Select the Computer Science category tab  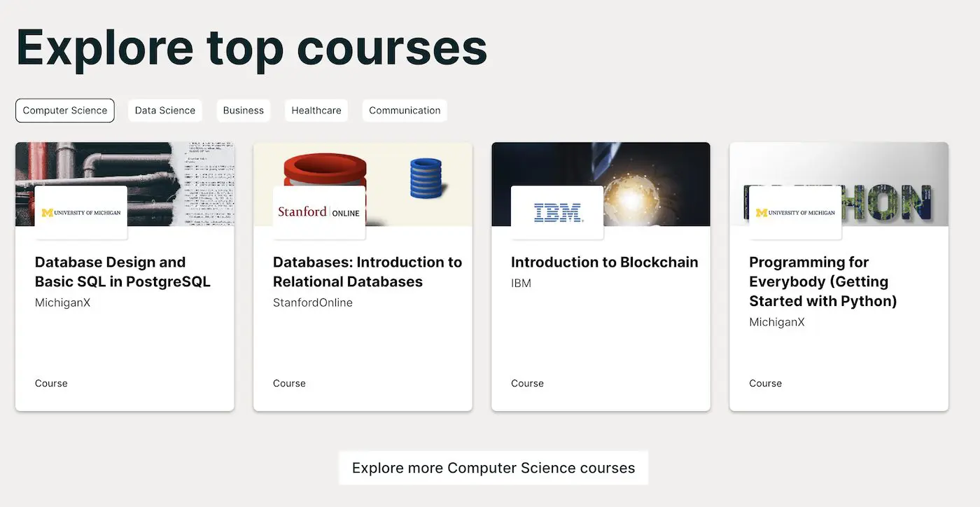coord(65,111)
